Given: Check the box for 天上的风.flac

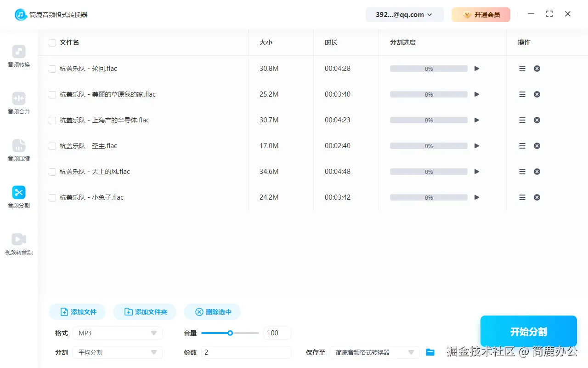Looking at the screenshot, I should [52, 172].
